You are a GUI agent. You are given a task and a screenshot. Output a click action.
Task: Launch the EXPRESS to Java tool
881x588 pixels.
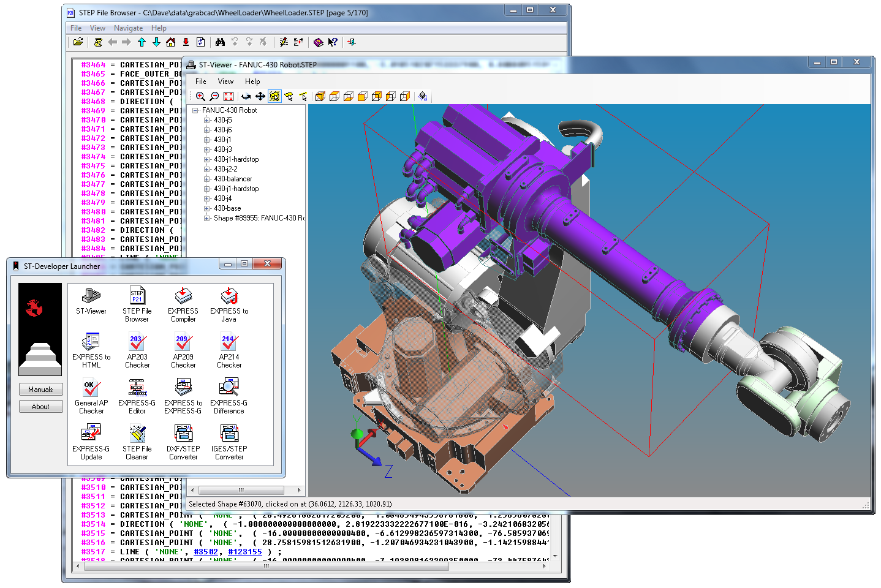pos(229,304)
